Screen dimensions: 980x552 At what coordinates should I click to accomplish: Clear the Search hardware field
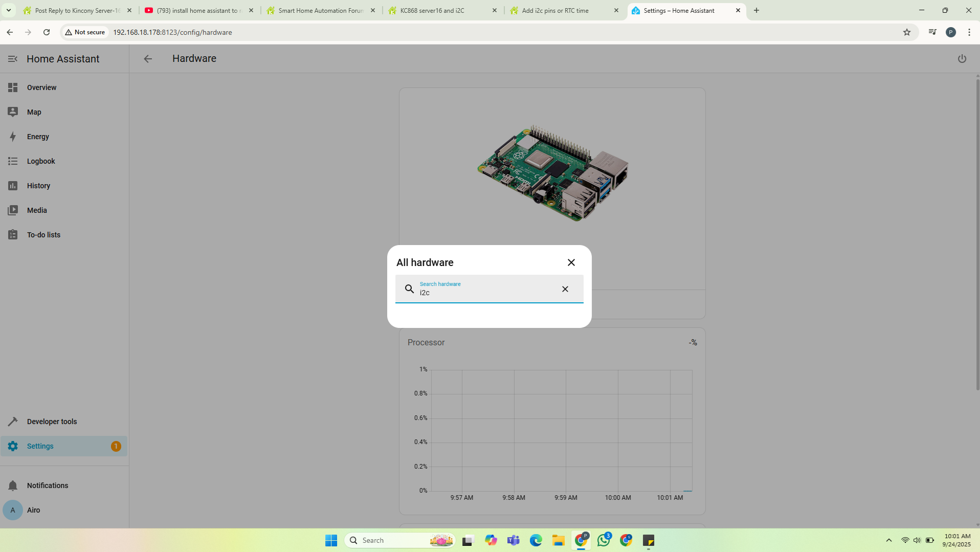pyautogui.click(x=565, y=289)
